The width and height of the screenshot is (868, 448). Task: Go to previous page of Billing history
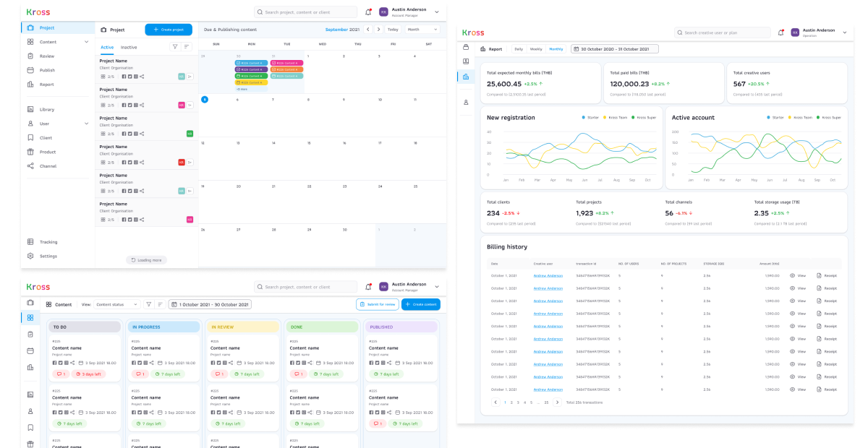[x=495, y=402]
